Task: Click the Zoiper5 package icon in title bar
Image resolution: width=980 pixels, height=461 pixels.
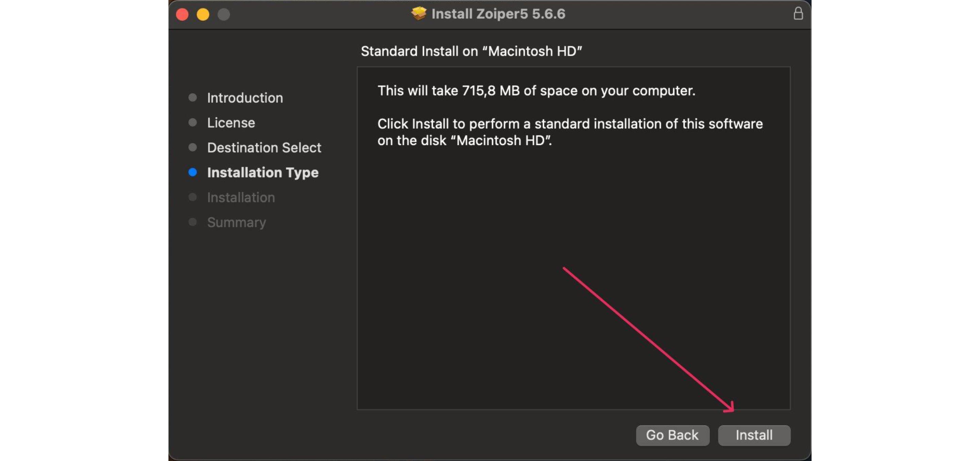Action: [419, 14]
